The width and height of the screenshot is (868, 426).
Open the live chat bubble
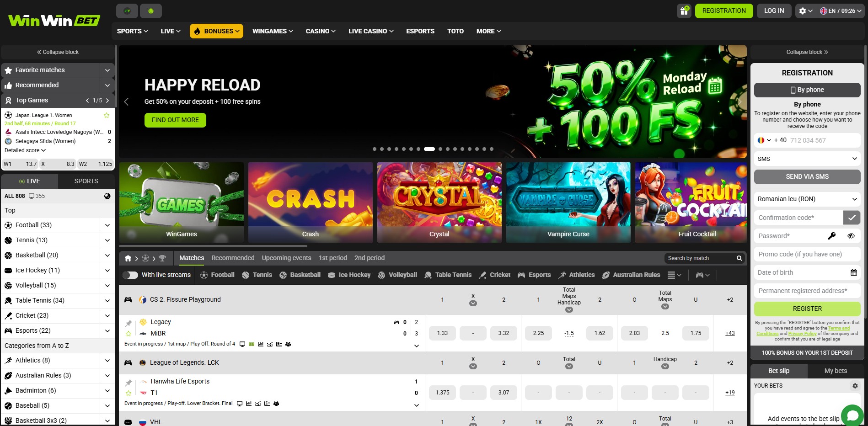coord(852,415)
